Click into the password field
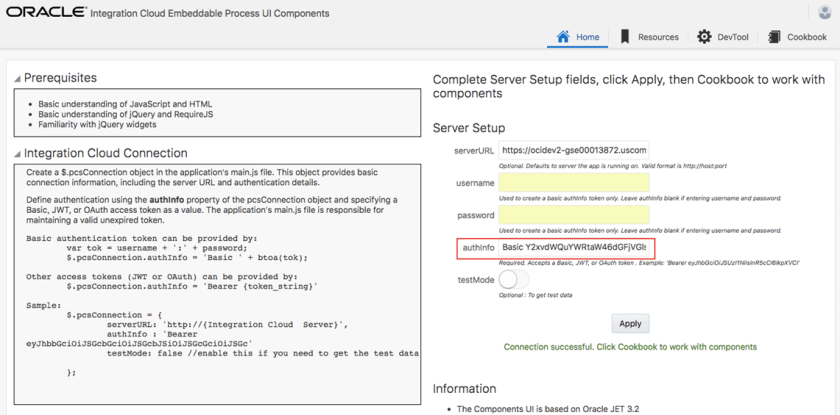 point(573,215)
